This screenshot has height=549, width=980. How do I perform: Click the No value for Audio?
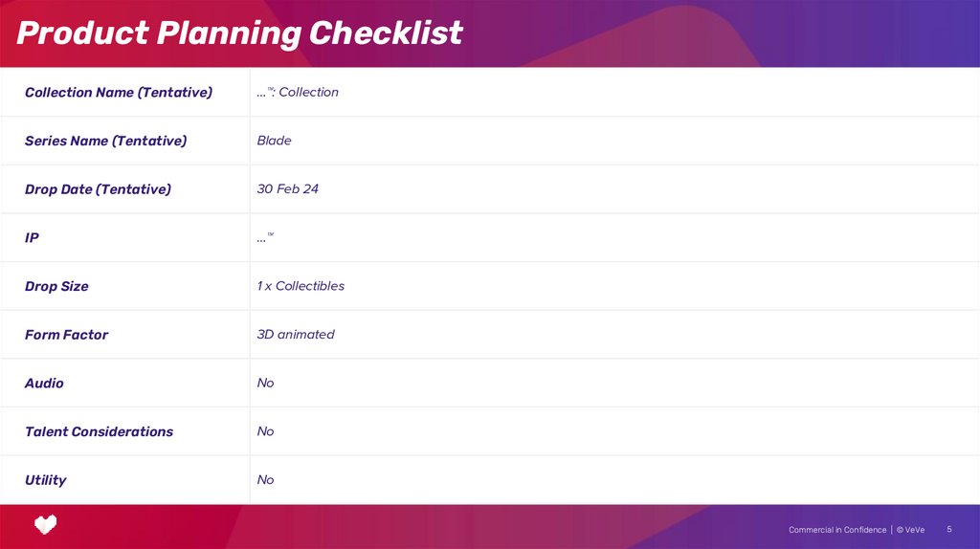(265, 384)
